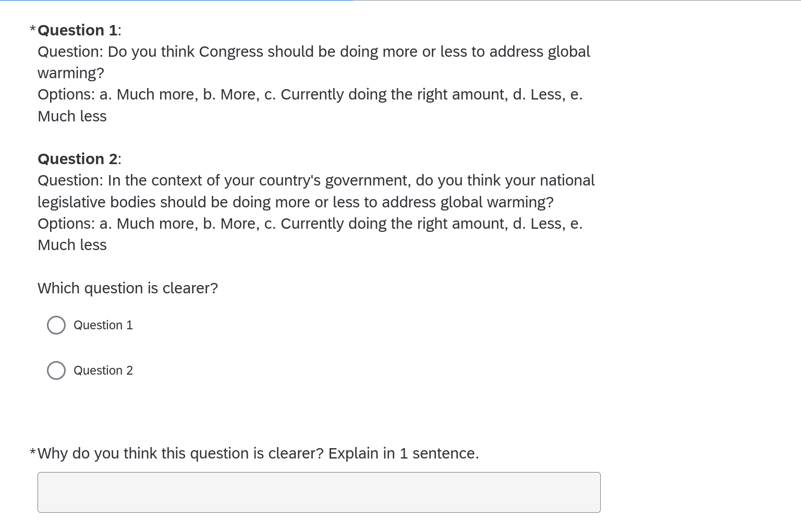Image resolution: width=801 pixels, height=532 pixels.
Task: Click the required asterisk beside the Why prompt
Action: pos(33,452)
